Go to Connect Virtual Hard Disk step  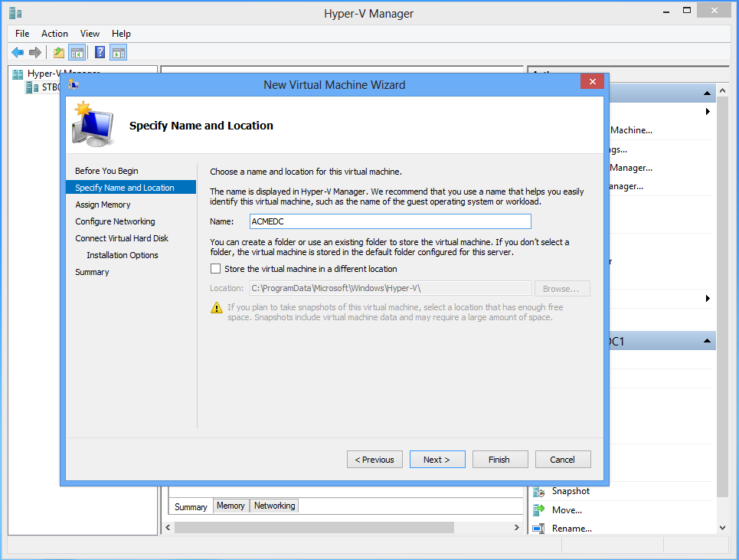(x=122, y=238)
